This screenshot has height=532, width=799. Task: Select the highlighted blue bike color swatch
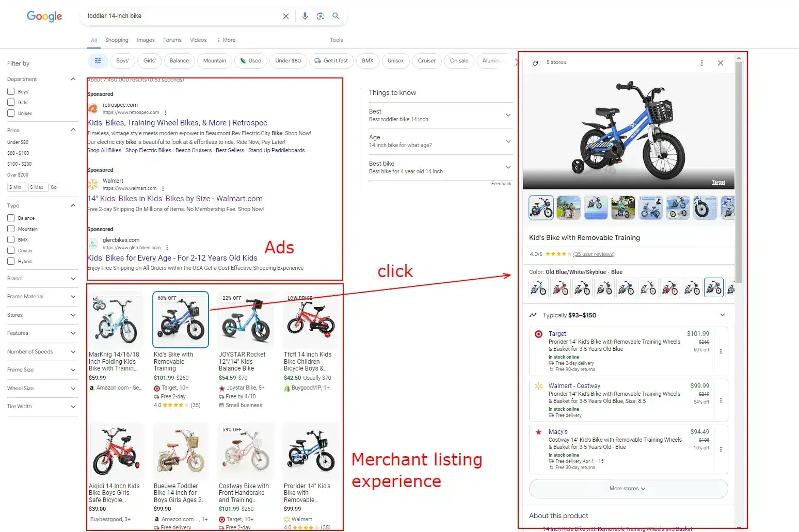click(x=714, y=288)
